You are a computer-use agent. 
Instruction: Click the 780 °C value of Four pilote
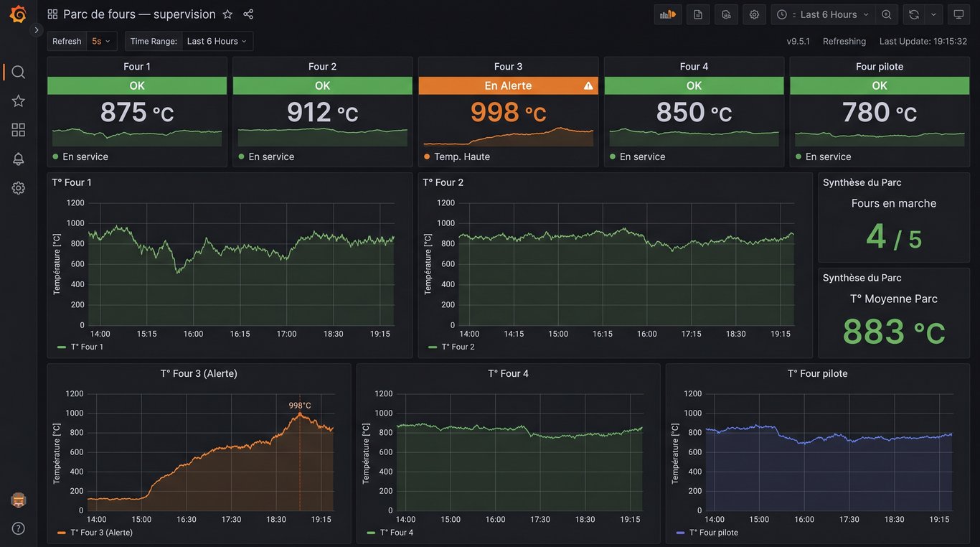(x=880, y=113)
